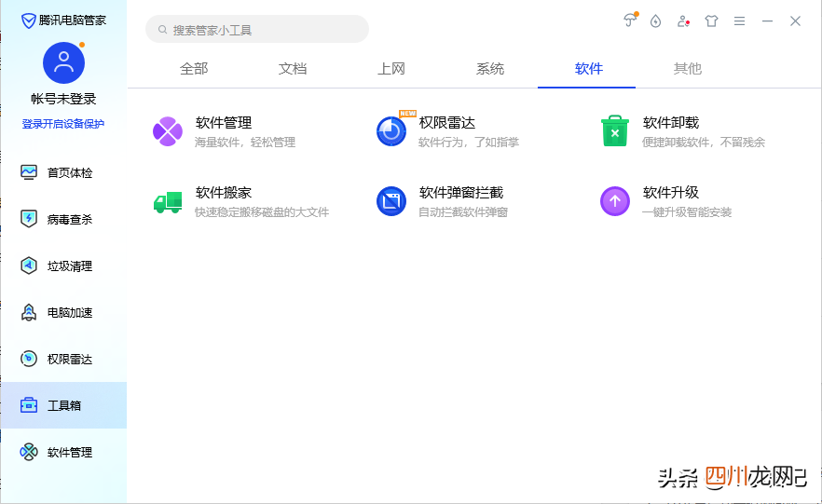This screenshot has height=504, width=822.
Task: Click the water drop icon in title bar
Action: (x=655, y=20)
